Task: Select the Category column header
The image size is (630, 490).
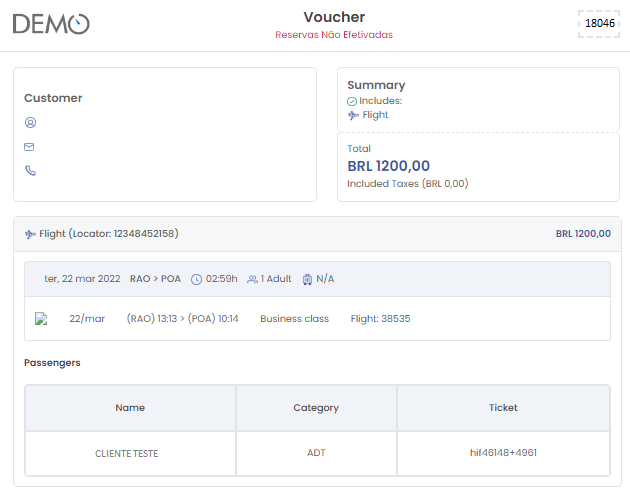Action: (x=316, y=408)
